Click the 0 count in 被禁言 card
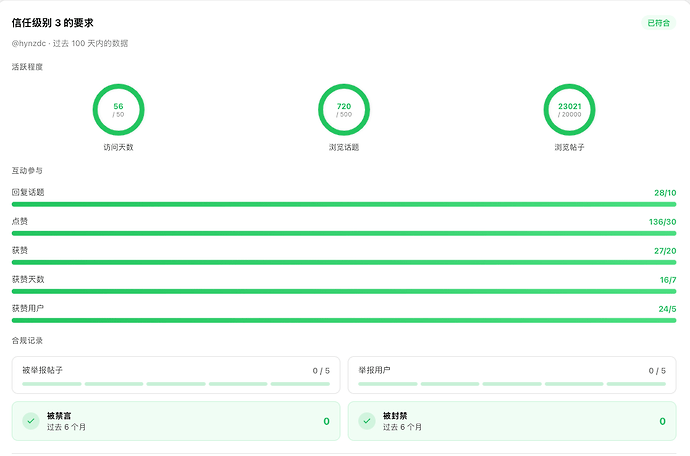Screen dimensions: 690x456 [327, 421]
